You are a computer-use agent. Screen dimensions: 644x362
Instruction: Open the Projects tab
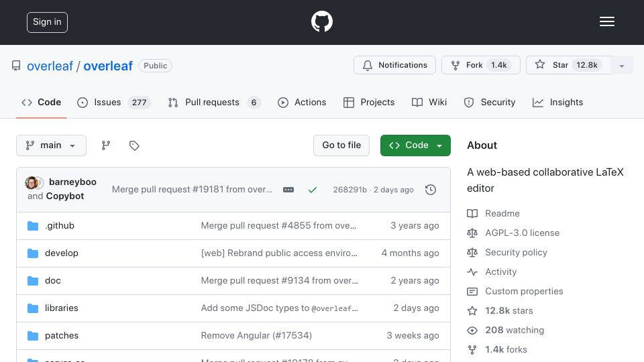(369, 102)
